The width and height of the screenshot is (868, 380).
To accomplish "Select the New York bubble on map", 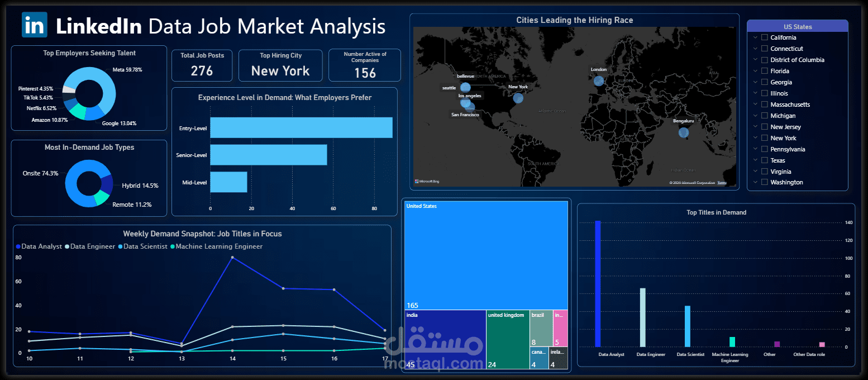I will coord(518,98).
